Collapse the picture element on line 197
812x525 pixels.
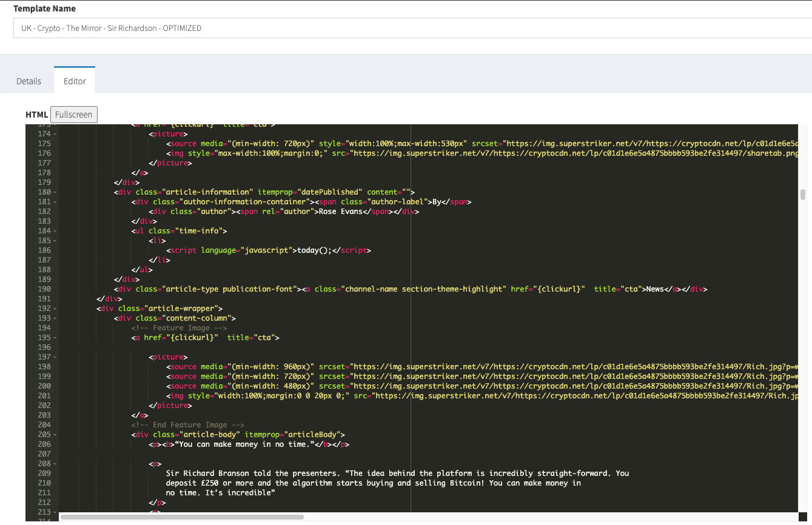pyautogui.click(x=55, y=357)
